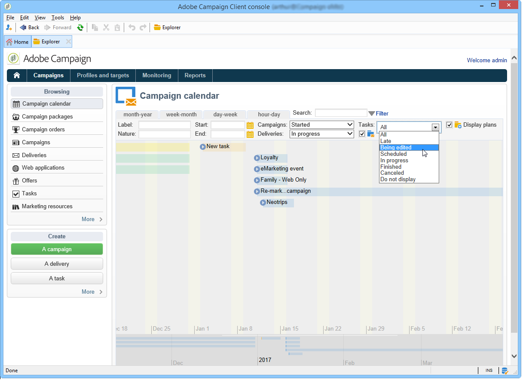Toggle the Display plans checkbox
The width and height of the screenshot is (532, 392).
449,125
